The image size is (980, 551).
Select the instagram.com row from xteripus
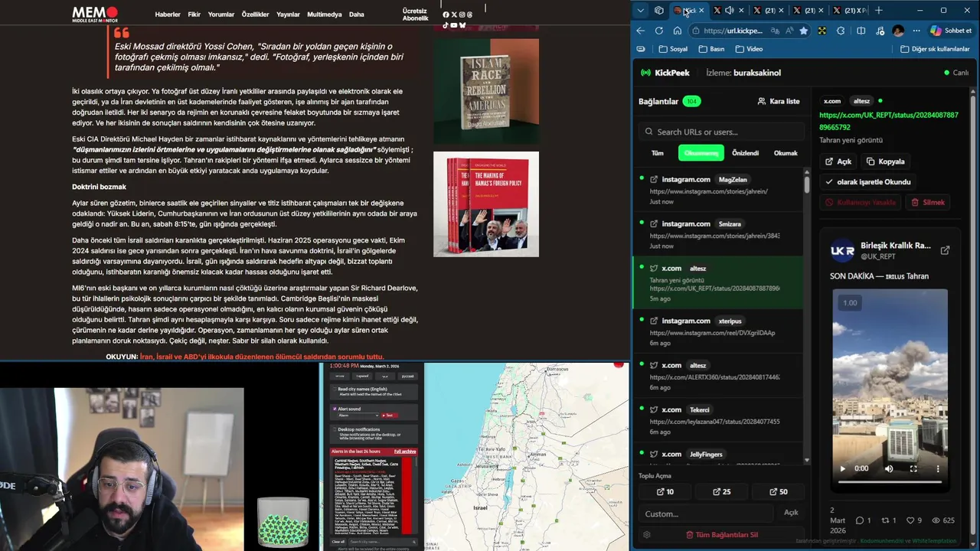pos(720,331)
